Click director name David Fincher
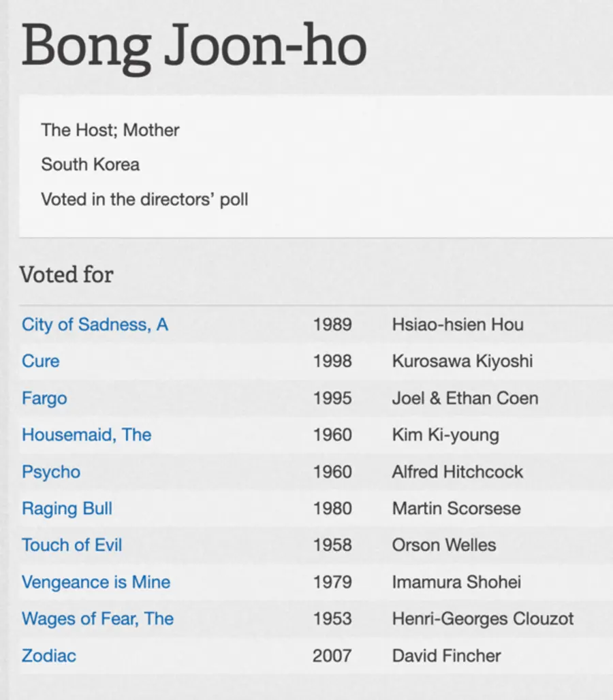Screen dimensions: 613x700 pyautogui.click(x=446, y=656)
